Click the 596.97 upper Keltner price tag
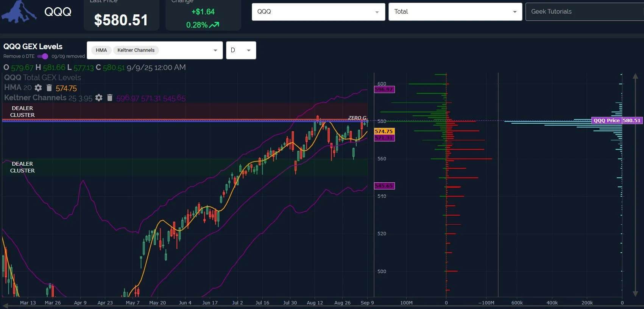644x309 pixels. click(384, 90)
